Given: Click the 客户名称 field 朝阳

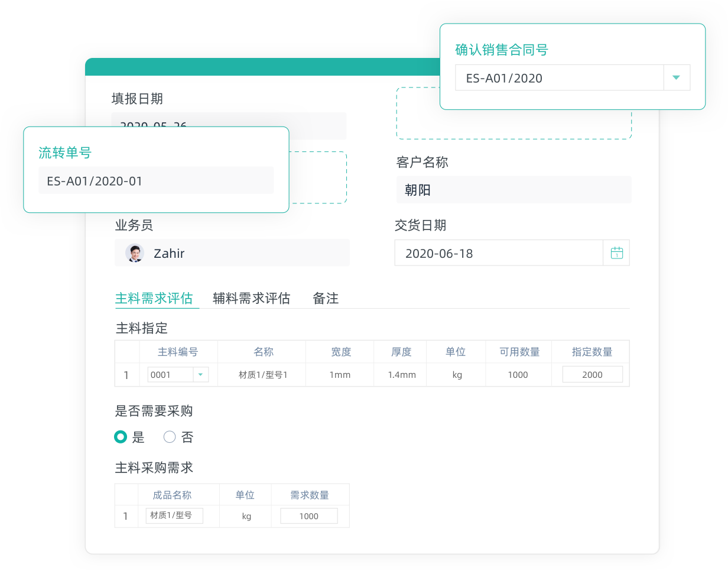Looking at the screenshot, I should pyautogui.click(x=513, y=190).
